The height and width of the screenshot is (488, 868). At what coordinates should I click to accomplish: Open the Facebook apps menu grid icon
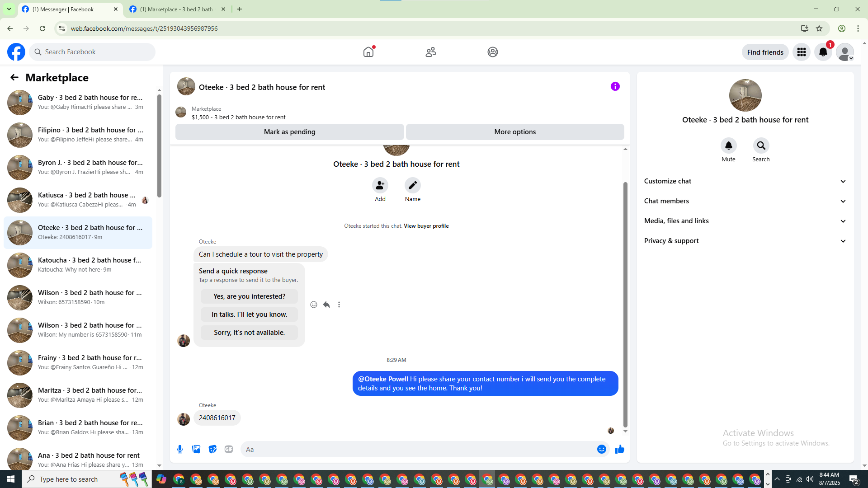pyautogui.click(x=802, y=52)
